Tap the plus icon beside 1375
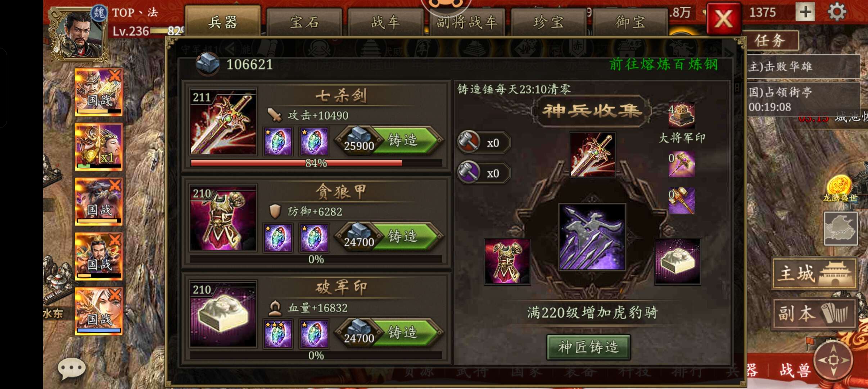Viewport: 868px width, 389px height. 805,12
